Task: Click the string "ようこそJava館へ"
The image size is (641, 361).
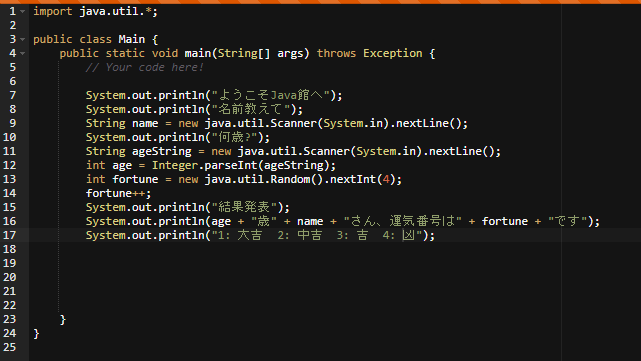Action: 271,95
